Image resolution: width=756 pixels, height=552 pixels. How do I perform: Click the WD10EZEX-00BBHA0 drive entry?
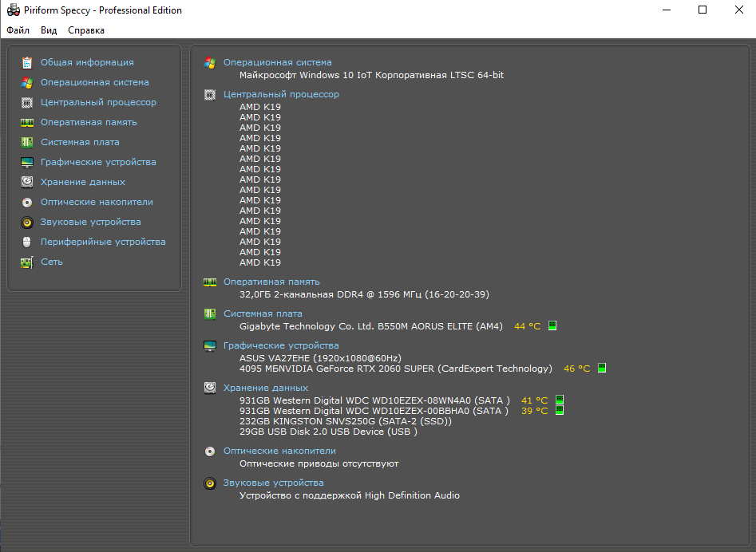tap(374, 411)
